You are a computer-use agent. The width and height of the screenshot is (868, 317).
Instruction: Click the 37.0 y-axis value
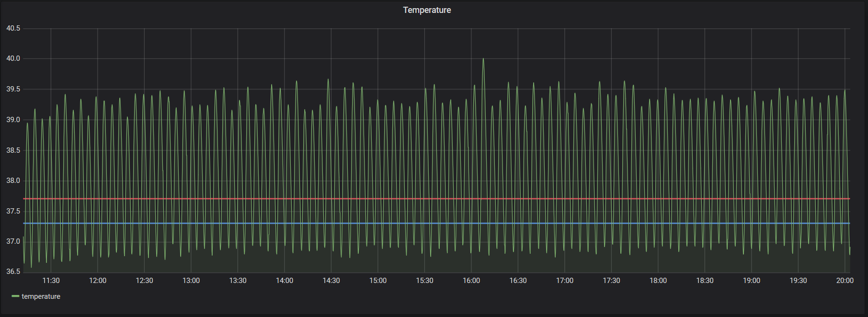[x=13, y=241]
